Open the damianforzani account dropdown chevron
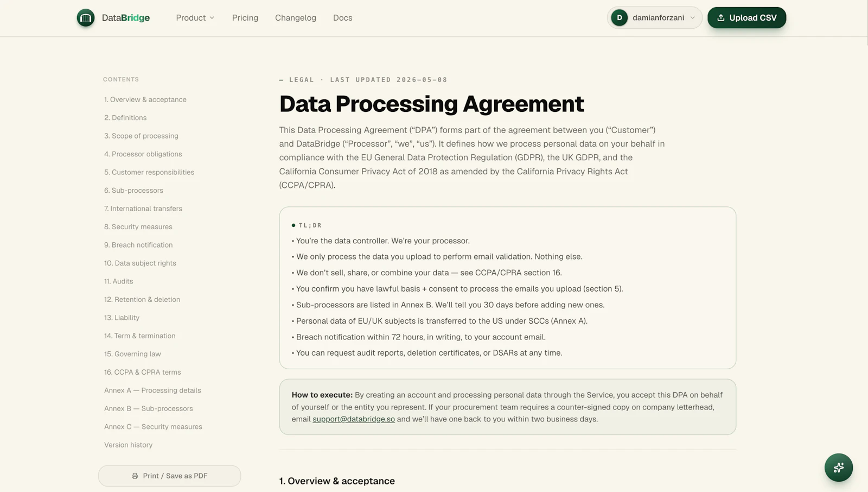This screenshot has height=492, width=868. coord(693,18)
